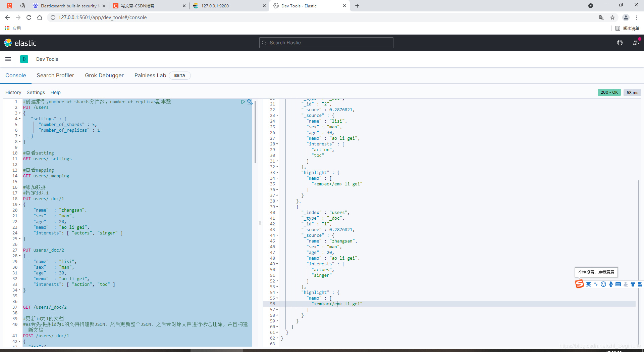This screenshot has height=352, width=644.
Task: Open the reading list button
Action: point(628,28)
